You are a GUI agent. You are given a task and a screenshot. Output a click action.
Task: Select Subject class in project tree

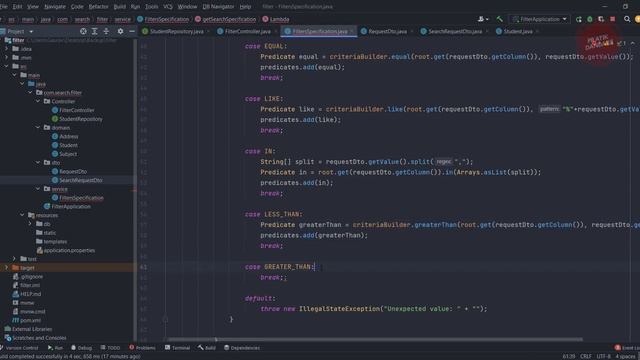[x=68, y=154]
